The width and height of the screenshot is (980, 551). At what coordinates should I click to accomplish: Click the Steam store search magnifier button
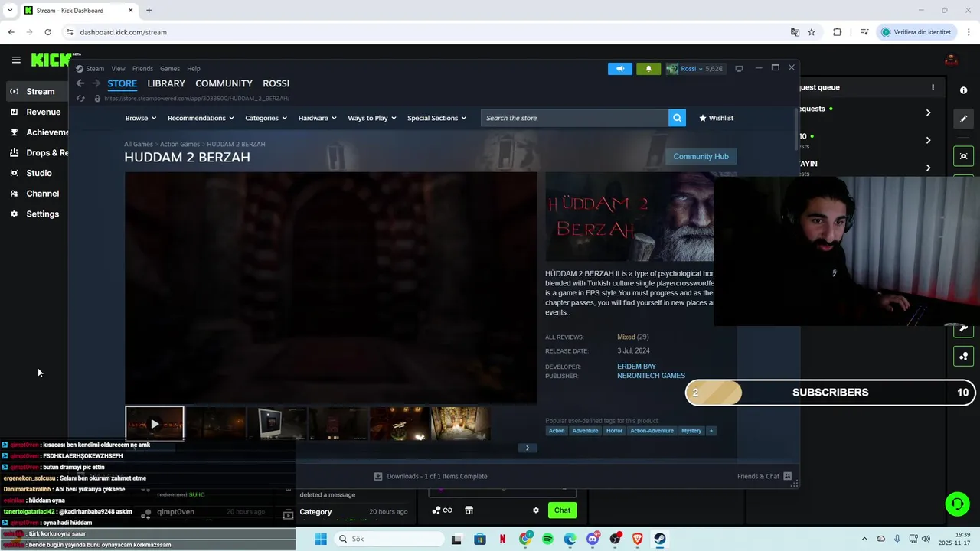(x=677, y=118)
